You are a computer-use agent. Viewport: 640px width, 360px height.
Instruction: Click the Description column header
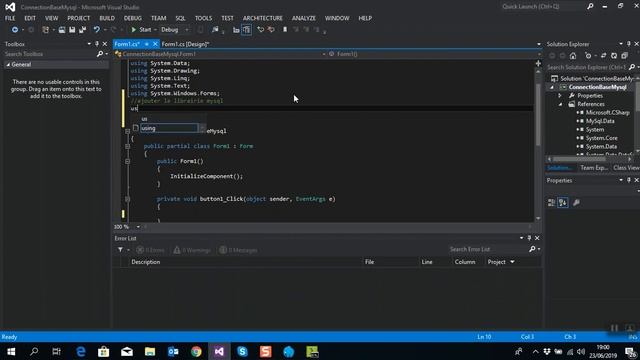point(146,262)
